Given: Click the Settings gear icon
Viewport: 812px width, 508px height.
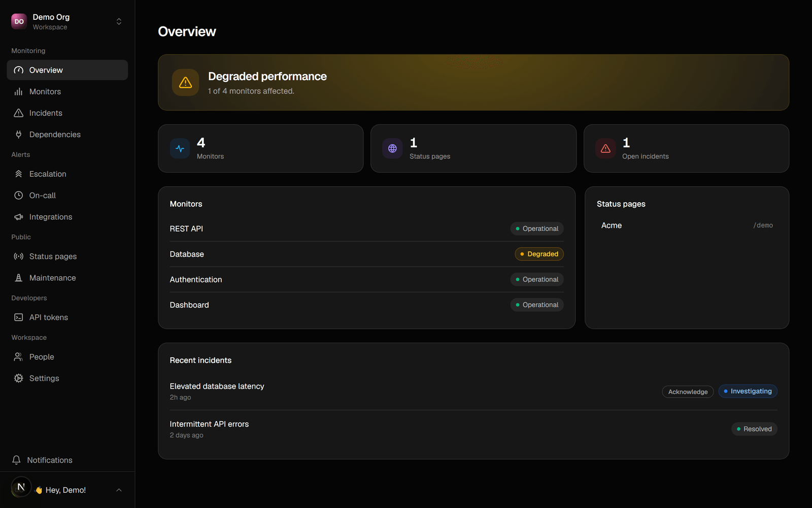Looking at the screenshot, I should click(x=19, y=378).
